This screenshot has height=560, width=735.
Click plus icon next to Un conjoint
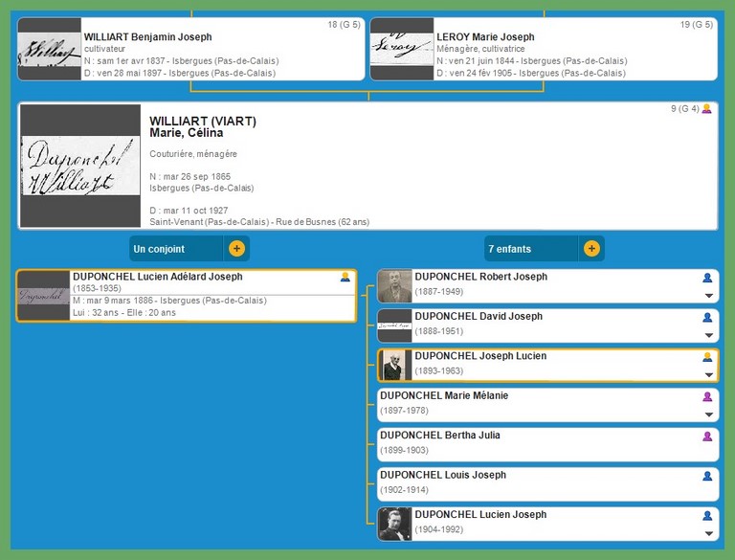point(236,249)
